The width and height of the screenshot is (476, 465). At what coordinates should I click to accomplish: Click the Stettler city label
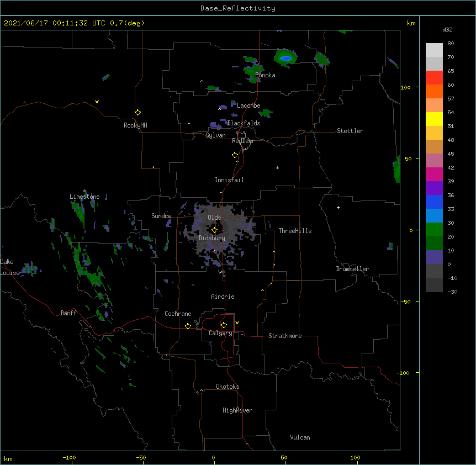click(x=350, y=131)
